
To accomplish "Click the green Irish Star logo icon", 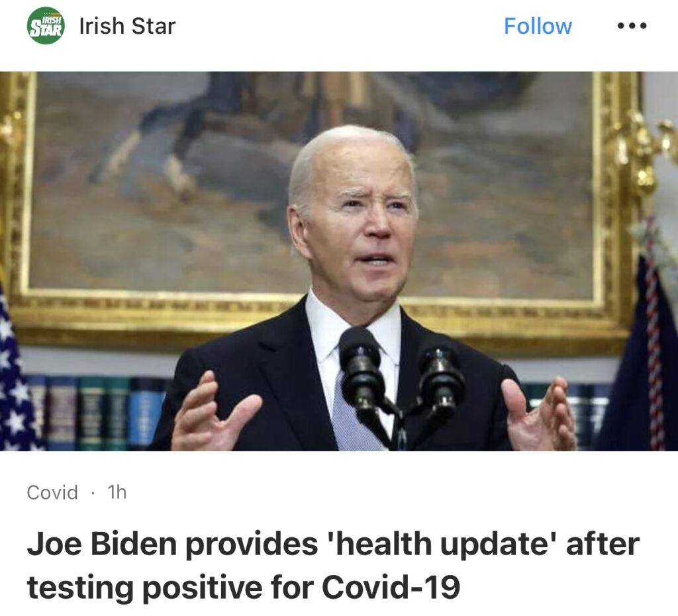I will [46, 26].
